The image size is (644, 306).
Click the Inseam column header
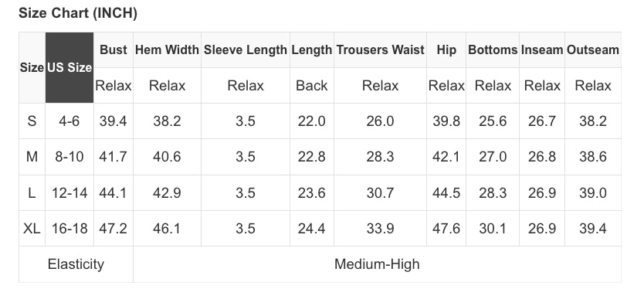(x=542, y=49)
